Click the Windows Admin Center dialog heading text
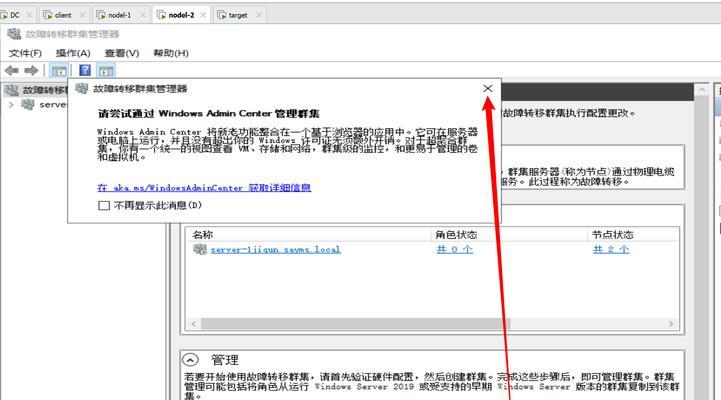This screenshot has width=721, height=400. click(x=208, y=114)
